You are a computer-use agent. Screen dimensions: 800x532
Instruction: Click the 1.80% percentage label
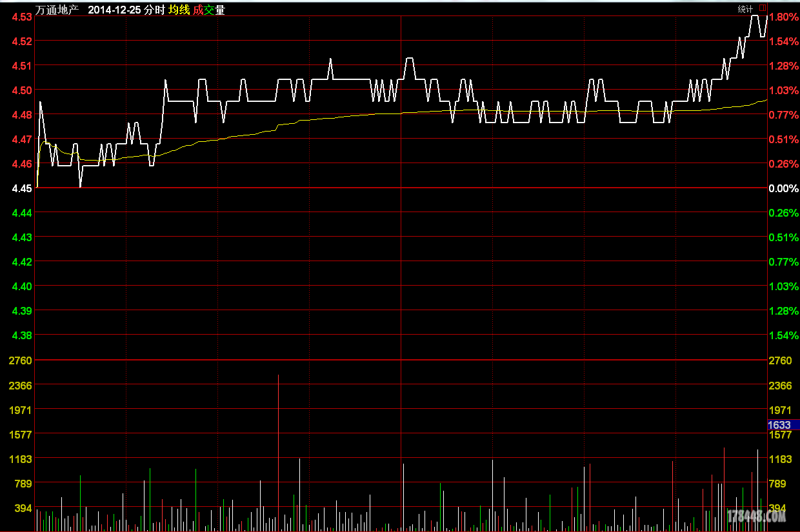coord(784,17)
